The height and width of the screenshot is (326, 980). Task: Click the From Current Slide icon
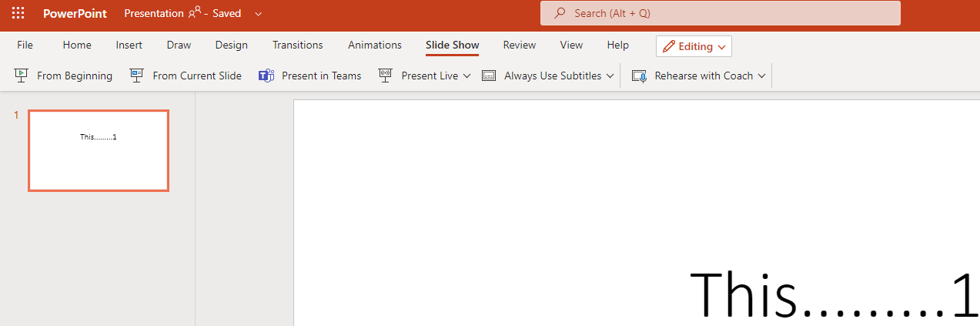[137, 76]
